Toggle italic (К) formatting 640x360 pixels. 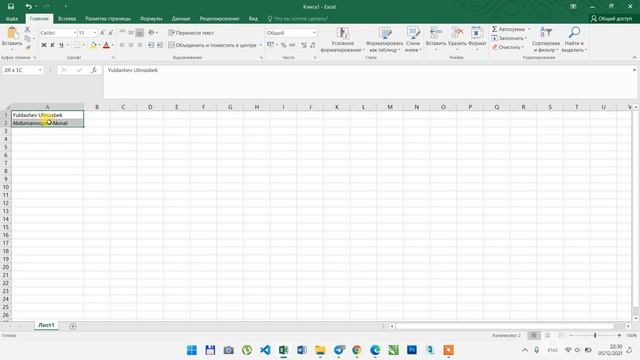(52, 45)
